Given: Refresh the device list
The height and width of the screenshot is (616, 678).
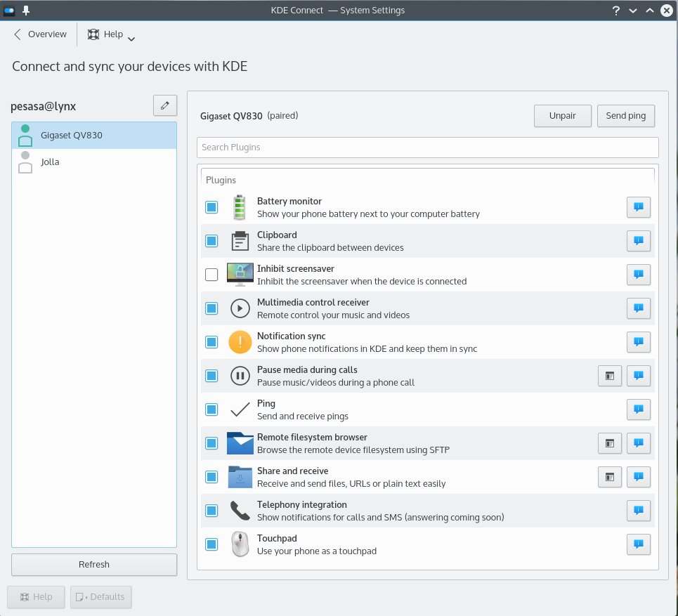Looking at the screenshot, I should [94, 564].
